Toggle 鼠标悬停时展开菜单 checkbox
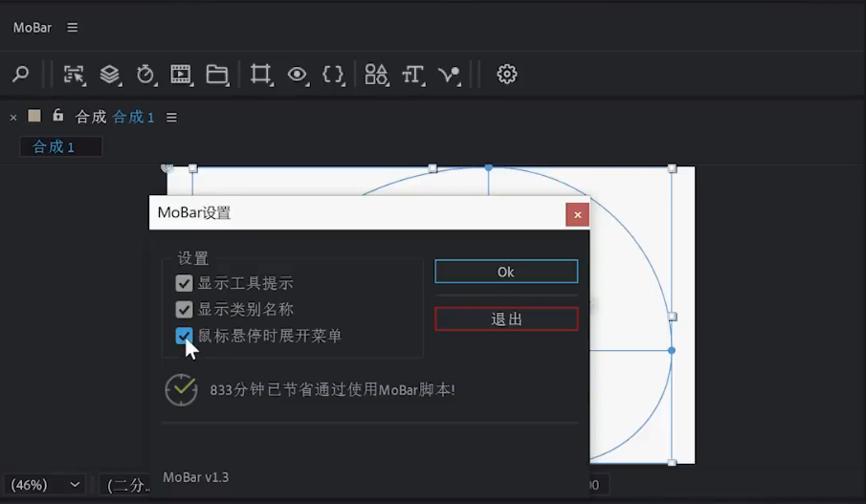The width and height of the screenshot is (866, 504). point(184,336)
